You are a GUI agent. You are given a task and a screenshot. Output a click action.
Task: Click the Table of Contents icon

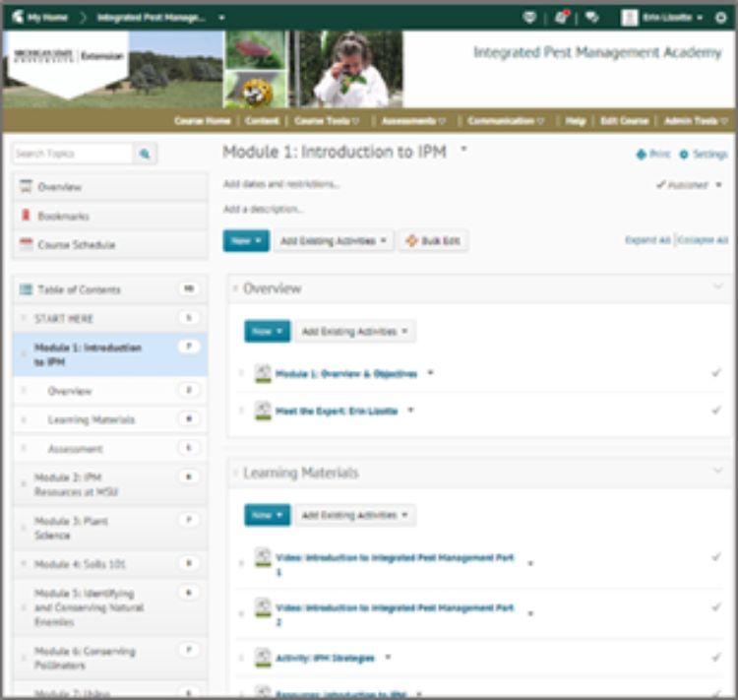point(27,289)
